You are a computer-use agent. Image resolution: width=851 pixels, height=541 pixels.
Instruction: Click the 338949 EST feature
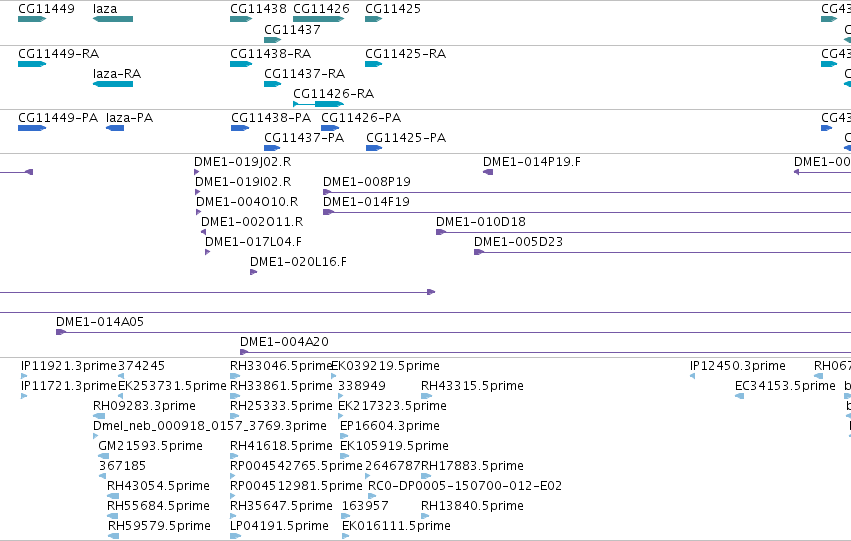(x=341, y=396)
